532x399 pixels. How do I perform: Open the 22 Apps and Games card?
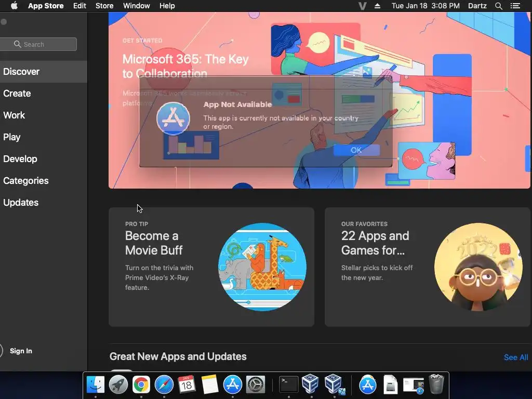click(x=428, y=267)
